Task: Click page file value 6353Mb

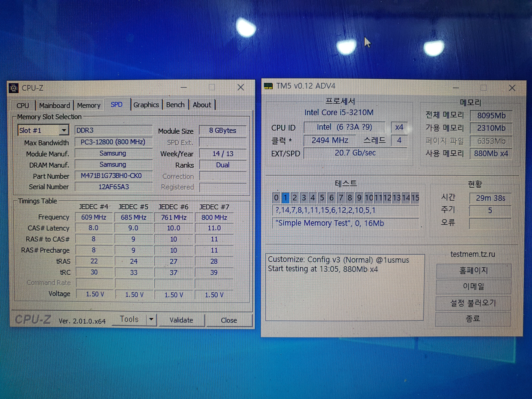Action: 491,141
